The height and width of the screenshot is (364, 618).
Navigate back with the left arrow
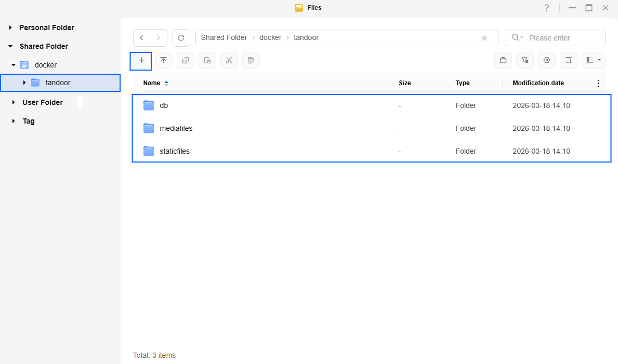(142, 38)
